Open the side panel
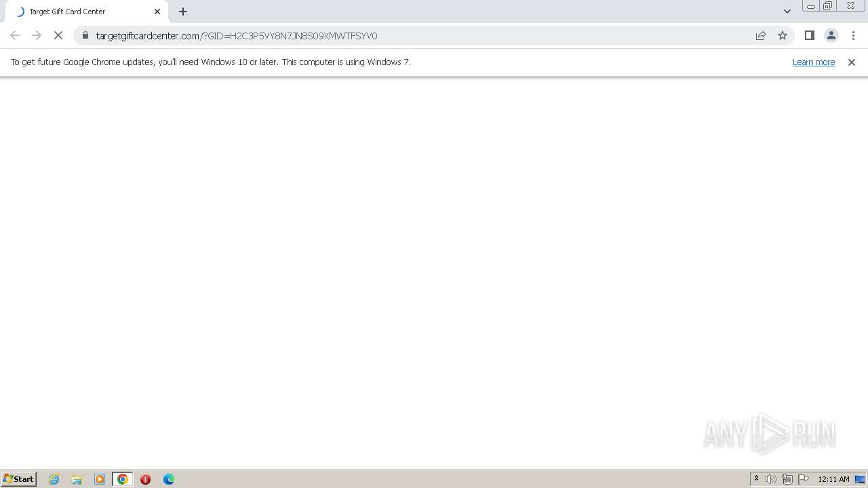 [x=809, y=35]
